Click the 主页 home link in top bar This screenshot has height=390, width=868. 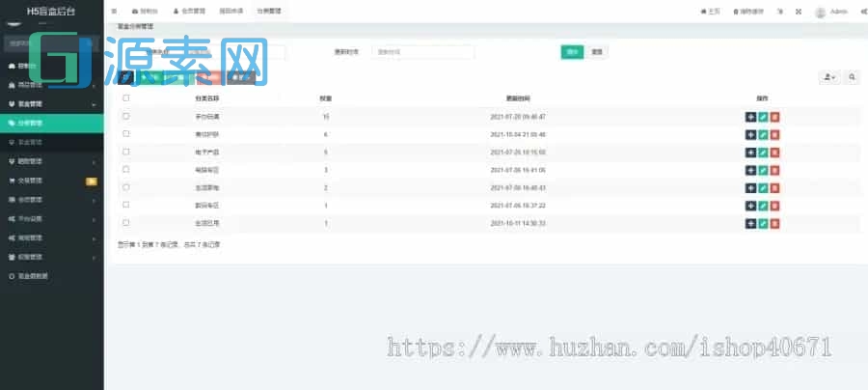[710, 11]
